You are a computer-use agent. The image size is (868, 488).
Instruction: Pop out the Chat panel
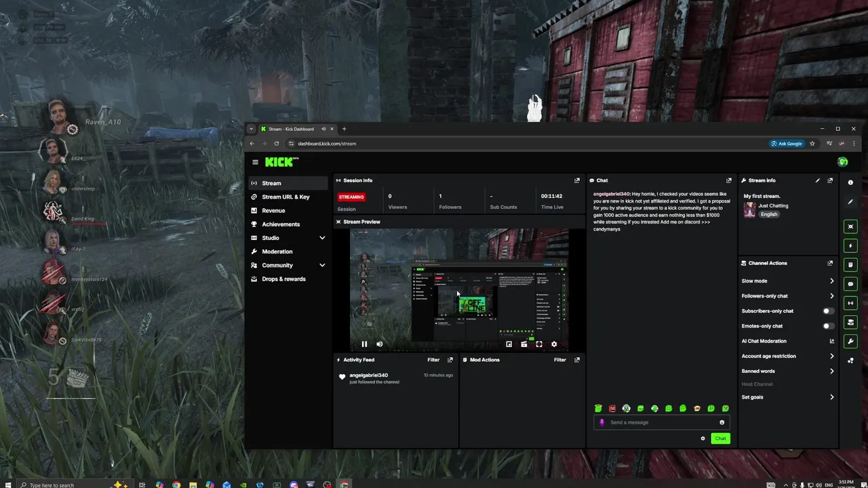coord(729,180)
